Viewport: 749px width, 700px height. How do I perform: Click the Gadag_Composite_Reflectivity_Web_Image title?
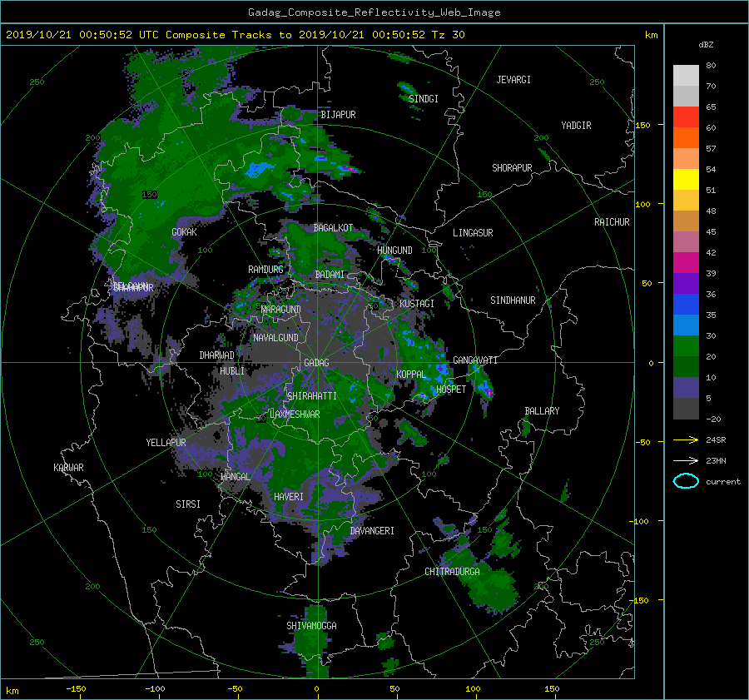(374, 12)
